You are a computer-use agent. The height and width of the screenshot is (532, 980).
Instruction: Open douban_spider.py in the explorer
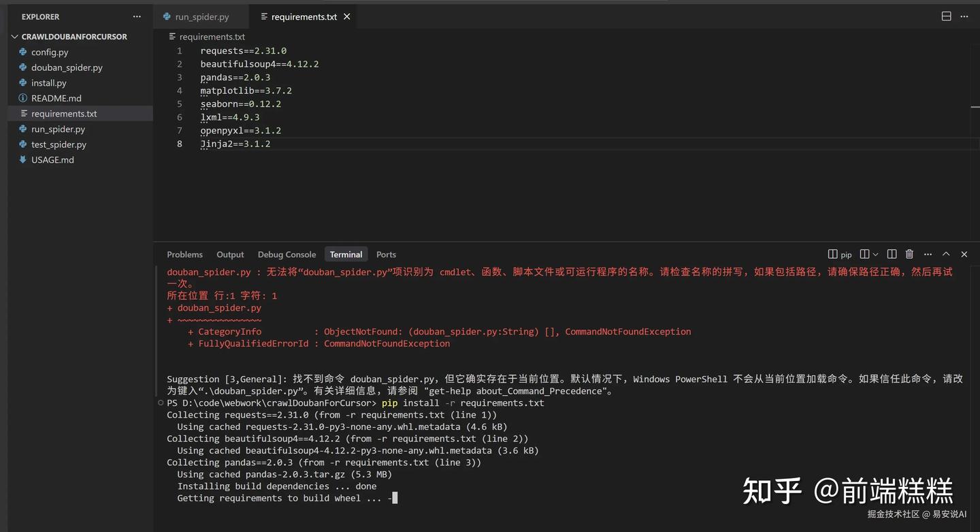click(67, 67)
